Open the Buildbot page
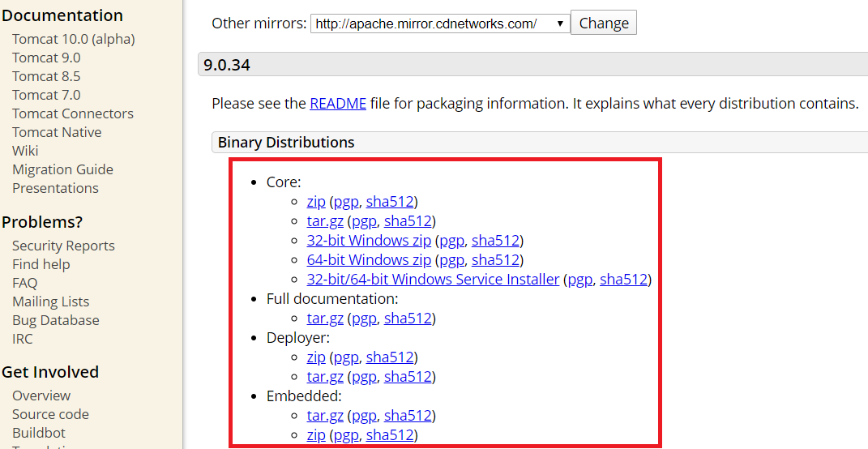Viewport: 868px width, 449px height. 39,433
